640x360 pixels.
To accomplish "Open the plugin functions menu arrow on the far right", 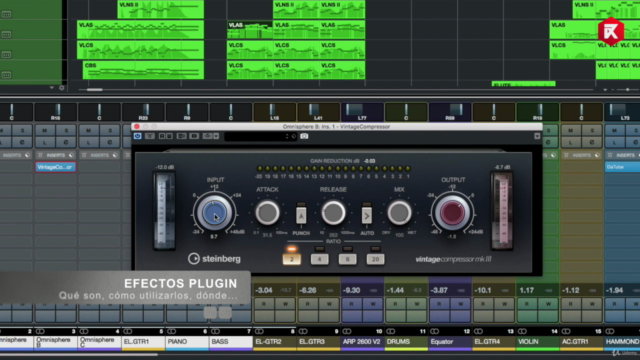I will tap(537, 136).
